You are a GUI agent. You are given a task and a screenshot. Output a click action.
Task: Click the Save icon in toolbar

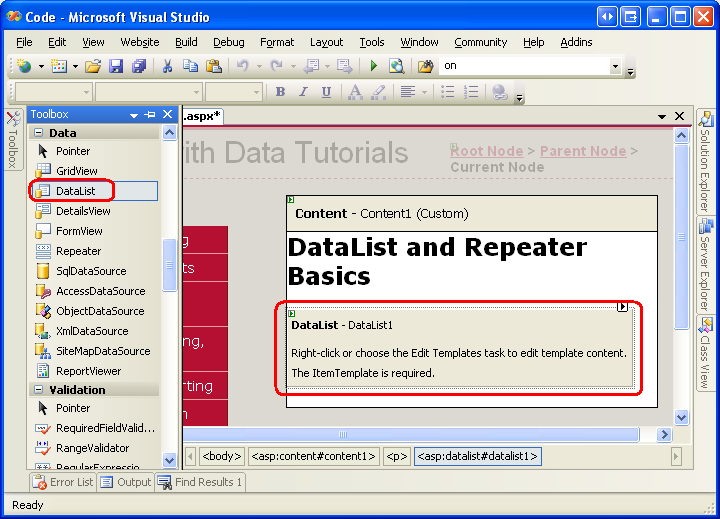115,66
